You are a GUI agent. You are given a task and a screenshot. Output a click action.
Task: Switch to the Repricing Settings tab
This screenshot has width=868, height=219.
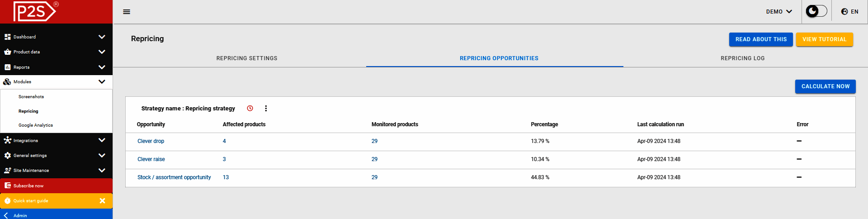[247, 58]
